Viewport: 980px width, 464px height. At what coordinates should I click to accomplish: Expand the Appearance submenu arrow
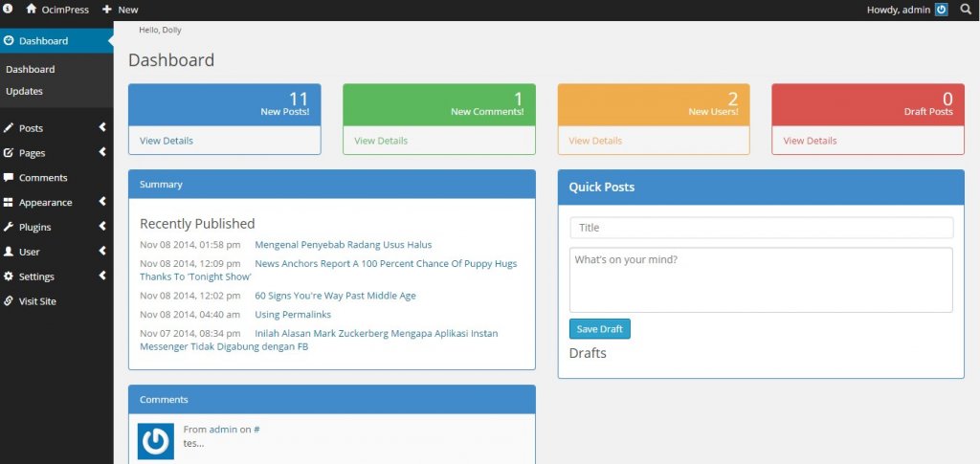[x=102, y=202]
